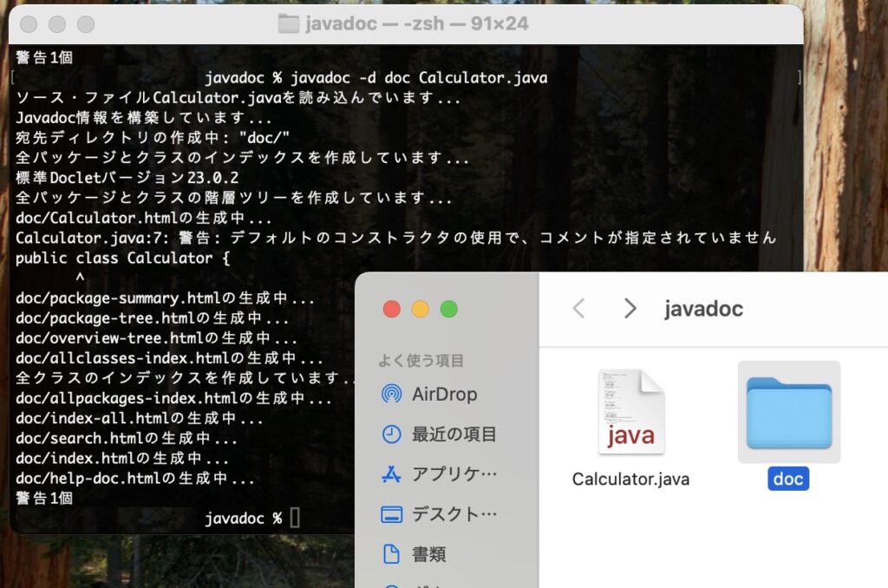The image size is (888, 588).
Task: Zoom the Terminal window
Action: [x=86, y=24]
